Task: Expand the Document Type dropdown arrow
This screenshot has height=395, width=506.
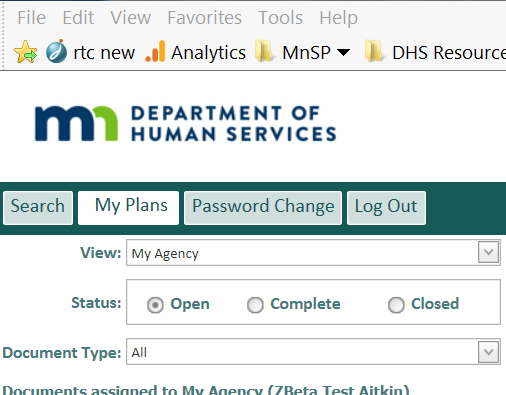Action: tap(488, 352)
